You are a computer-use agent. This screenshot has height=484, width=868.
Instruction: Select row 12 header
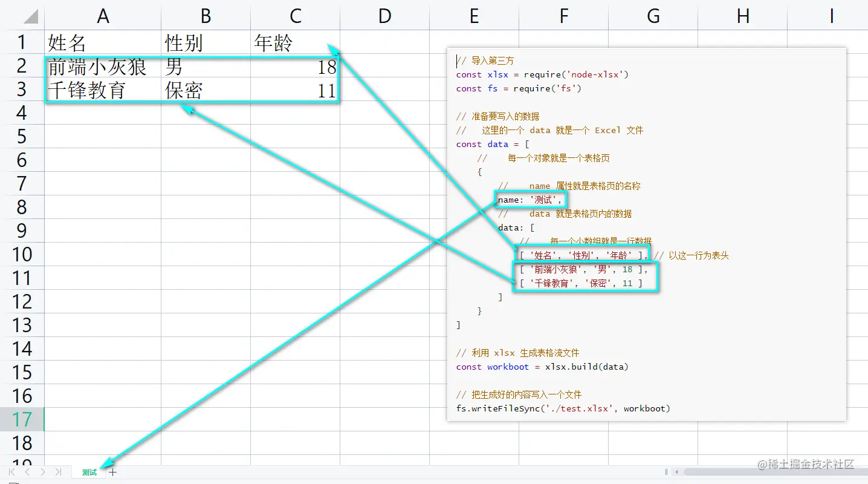click(x=22, y=302)
